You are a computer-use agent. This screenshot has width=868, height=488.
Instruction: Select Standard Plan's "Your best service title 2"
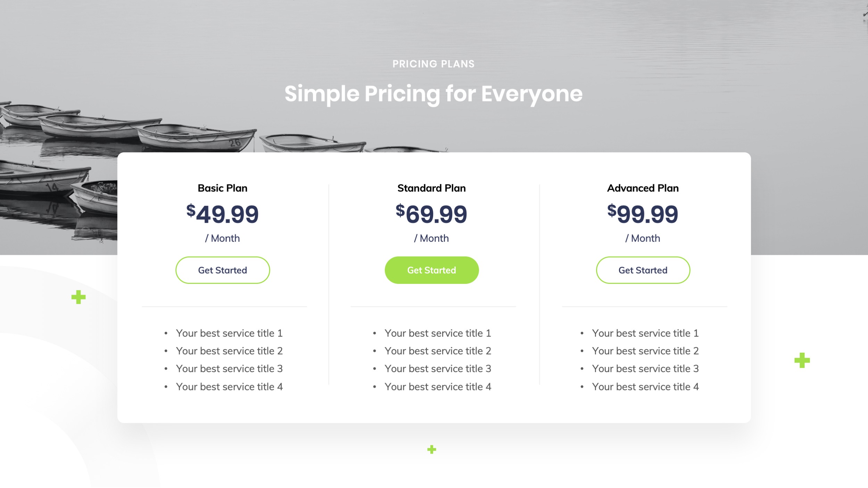tap(438, 351)
